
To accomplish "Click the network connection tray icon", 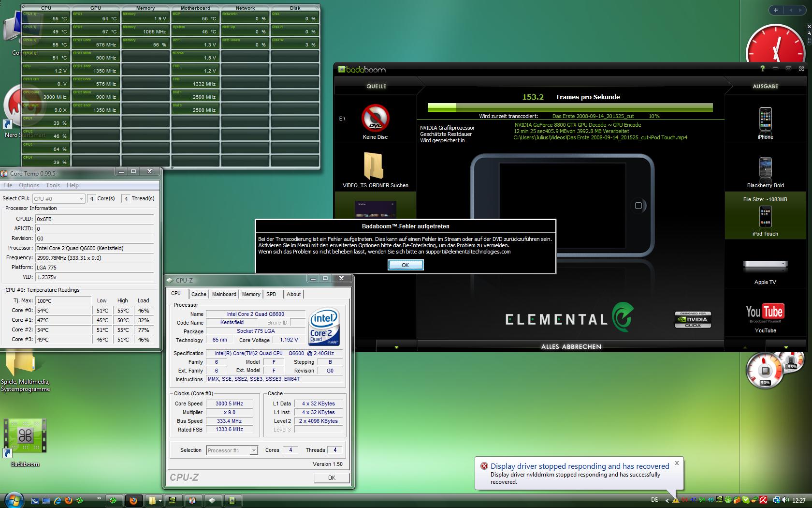I will pyautogui.click(x=776, y=500).
